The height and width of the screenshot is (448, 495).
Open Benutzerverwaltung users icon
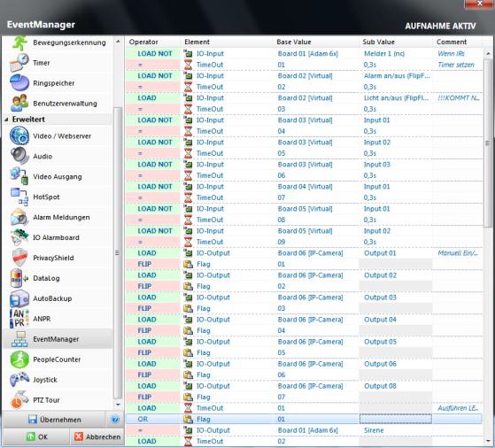19,103
